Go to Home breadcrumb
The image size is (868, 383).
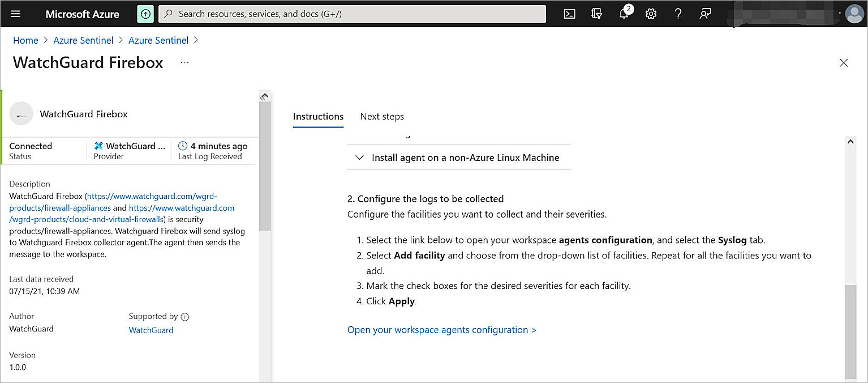click(x=25, y=40)
